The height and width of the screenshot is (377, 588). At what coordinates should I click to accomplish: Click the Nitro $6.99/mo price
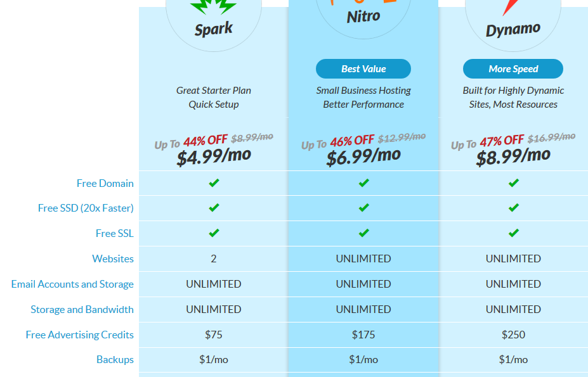click(363, 156)
